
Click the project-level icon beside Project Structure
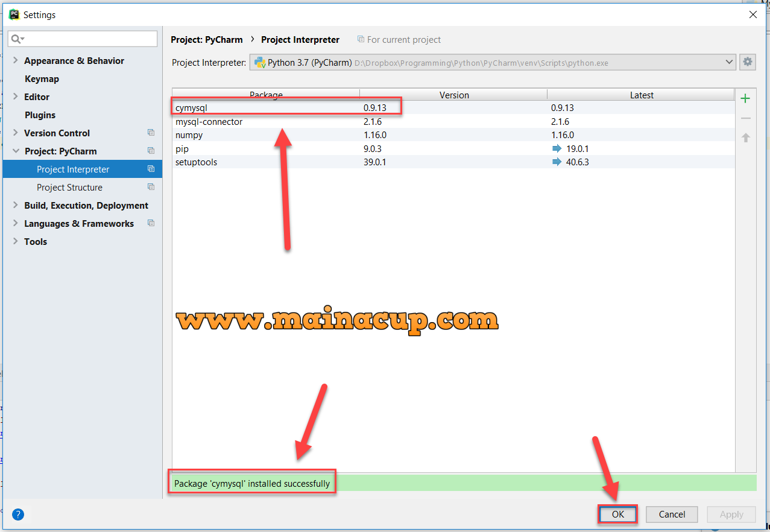pos(151,187)
